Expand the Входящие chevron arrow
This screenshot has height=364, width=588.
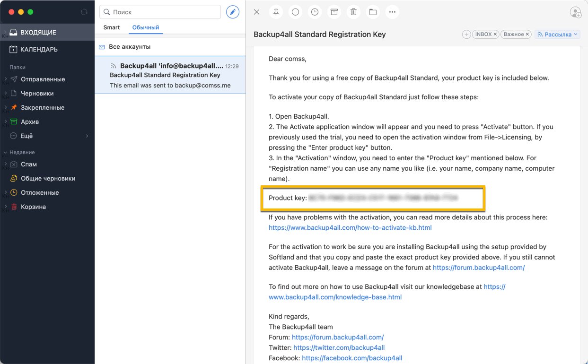coord(5,32)
